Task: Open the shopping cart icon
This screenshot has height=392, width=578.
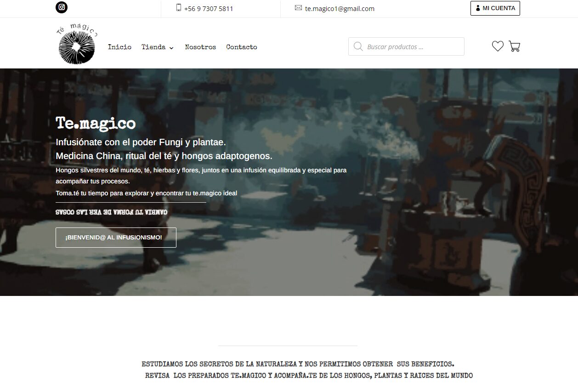Action: click(x=515, y=46)
